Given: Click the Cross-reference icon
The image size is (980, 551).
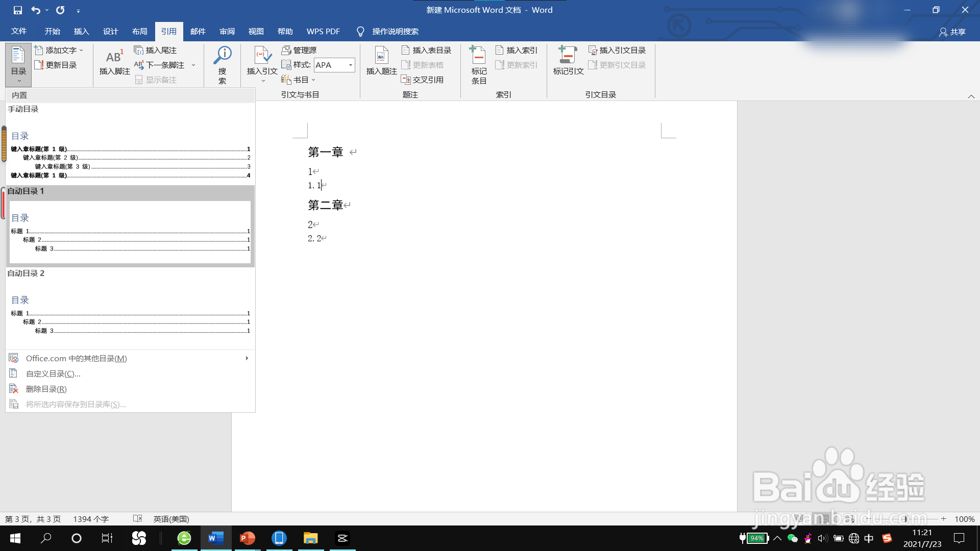Looking at the screenshot, I should (406, 80).
